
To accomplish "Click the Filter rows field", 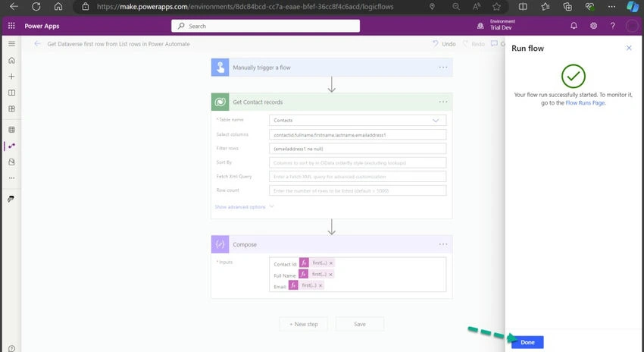I will 358,149.
